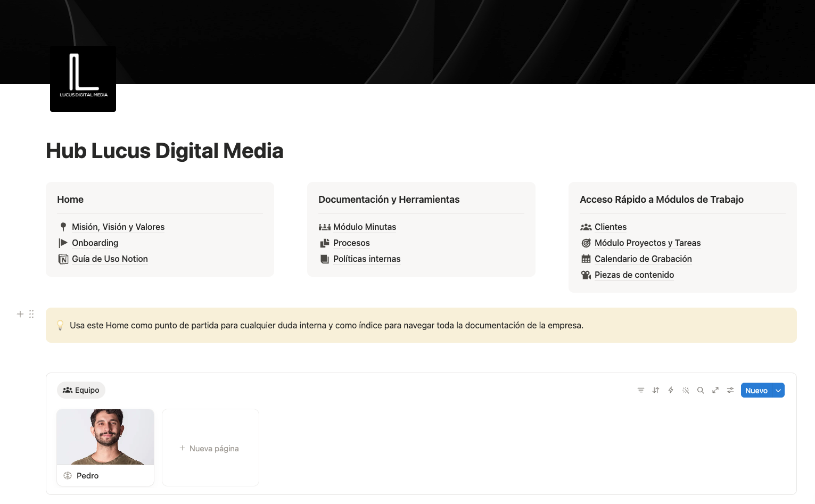Open the Calendario de Grabación page
The width and height of the screenshot is (815, 504).
coord(643,259)
